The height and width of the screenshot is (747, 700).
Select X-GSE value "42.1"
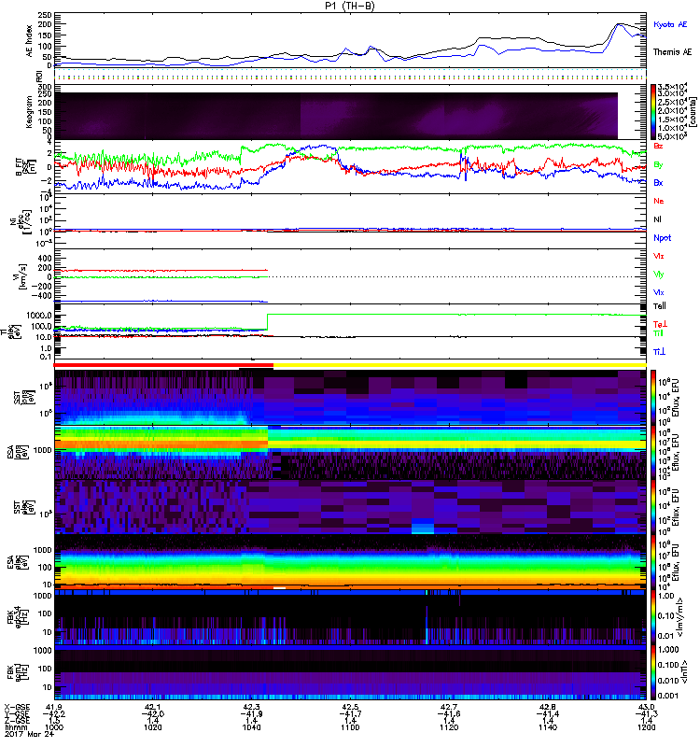[152, 707]
